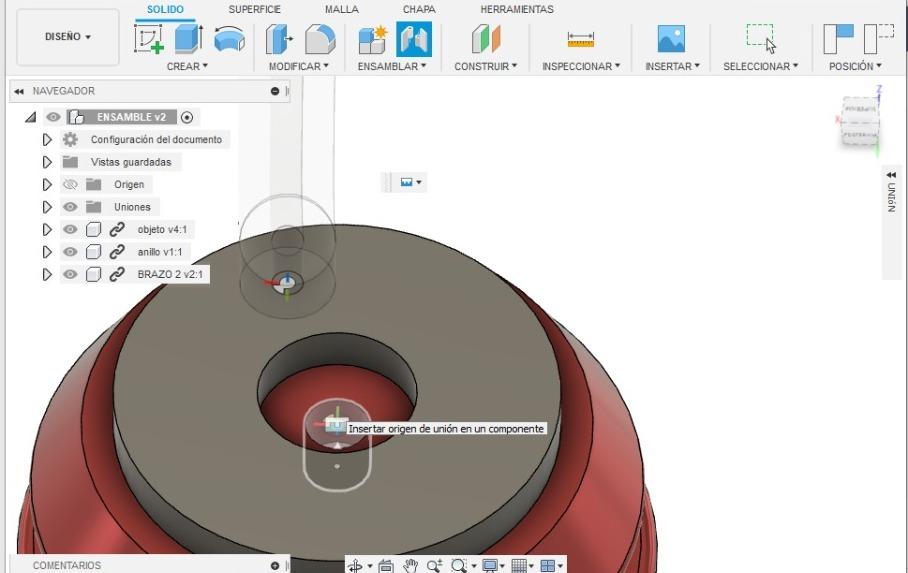Screen dimensions: 908x573
Task: Click the first Posición icon with blue square
Action: [x=838, y=39]
